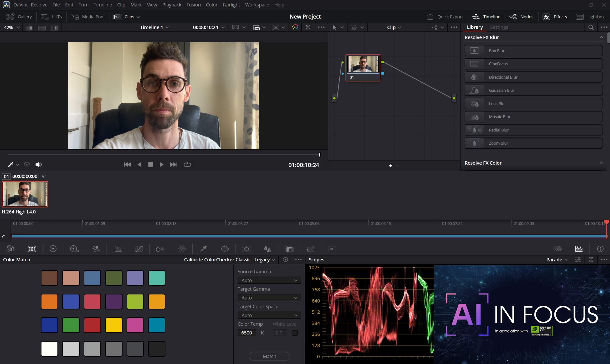Open the Fairlight menu

pyautogui.click(x=231, y=5)
